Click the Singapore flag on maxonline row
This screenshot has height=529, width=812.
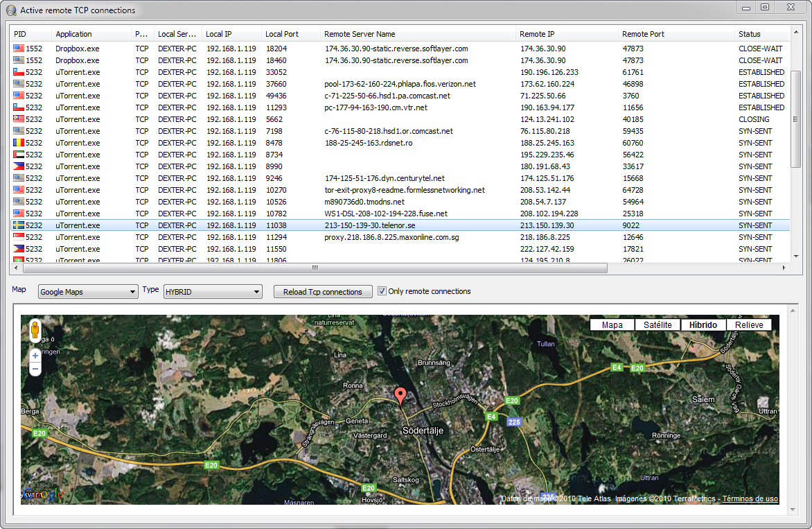click(x=18, y=237)
